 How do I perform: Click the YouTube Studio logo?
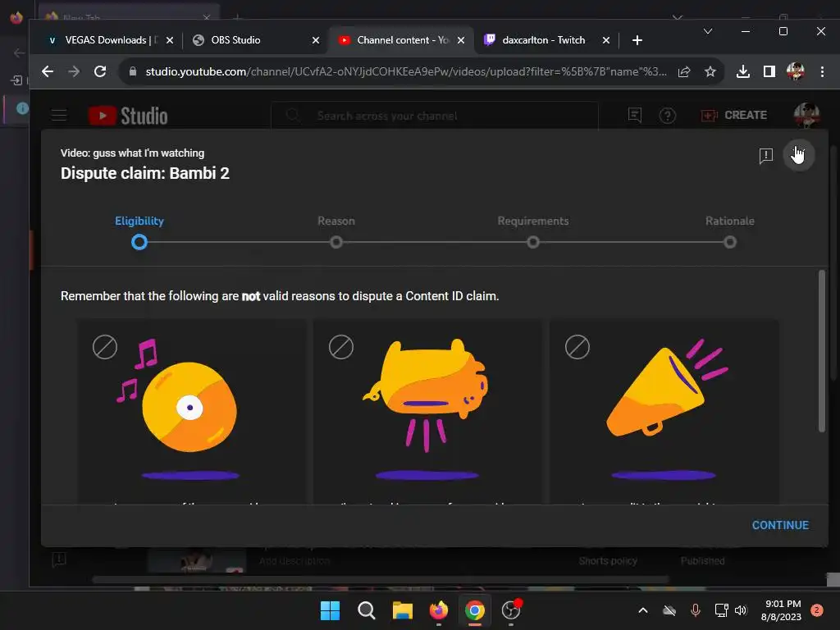point(128,115)
